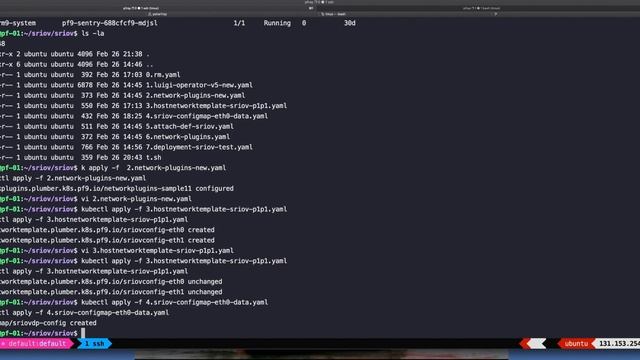Click 6.network-plugins.yaml in the file listing
The image size is (640, 360).
tap(187, 137)
